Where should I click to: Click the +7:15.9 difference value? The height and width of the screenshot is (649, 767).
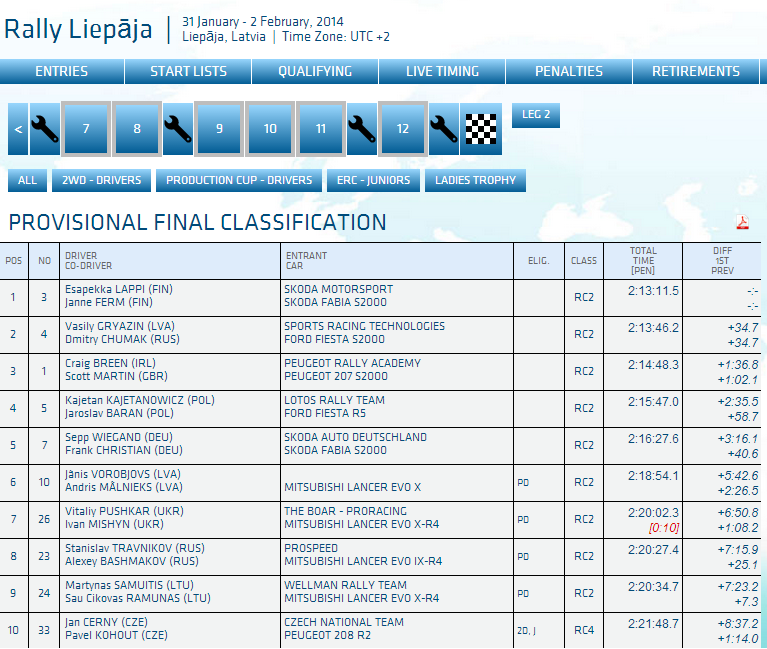738,550
